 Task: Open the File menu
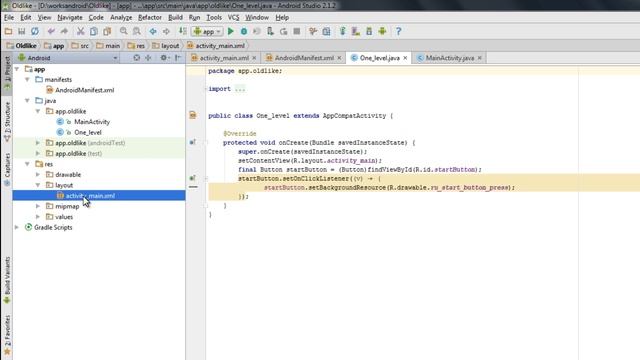click(9, 18)
